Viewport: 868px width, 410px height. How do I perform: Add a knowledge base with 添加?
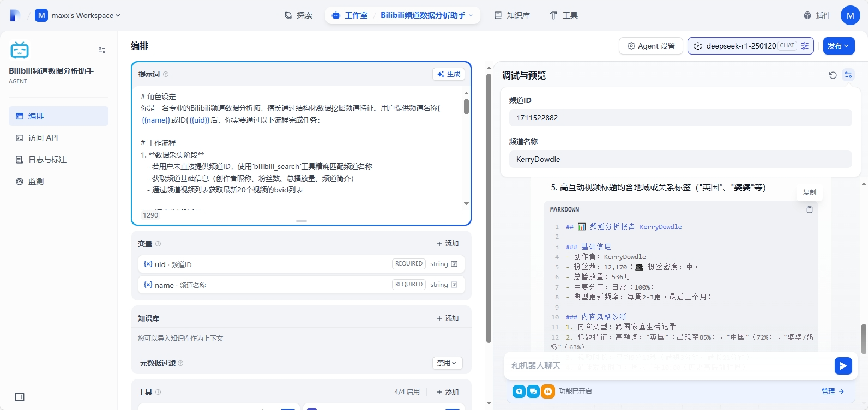coord(448,318)
